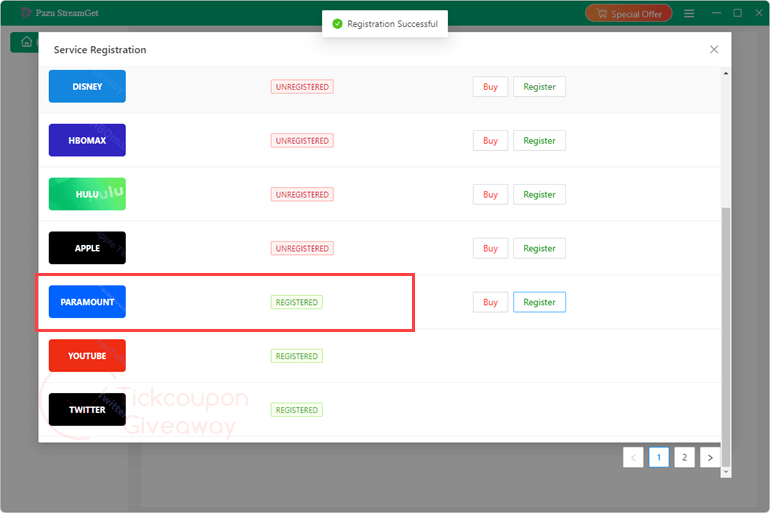Click the APPLE service tile
770x513 pixels.
[x=87, y=248]
